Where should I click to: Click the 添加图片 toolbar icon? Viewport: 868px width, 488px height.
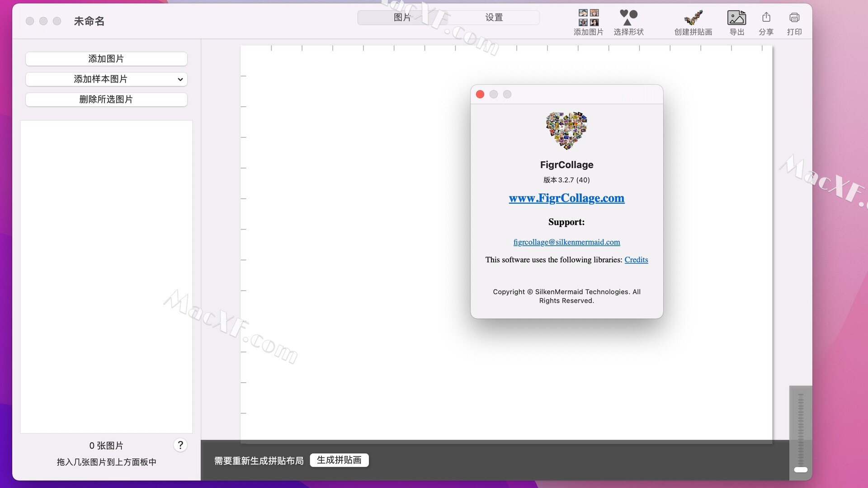click(x=588, y=18)
